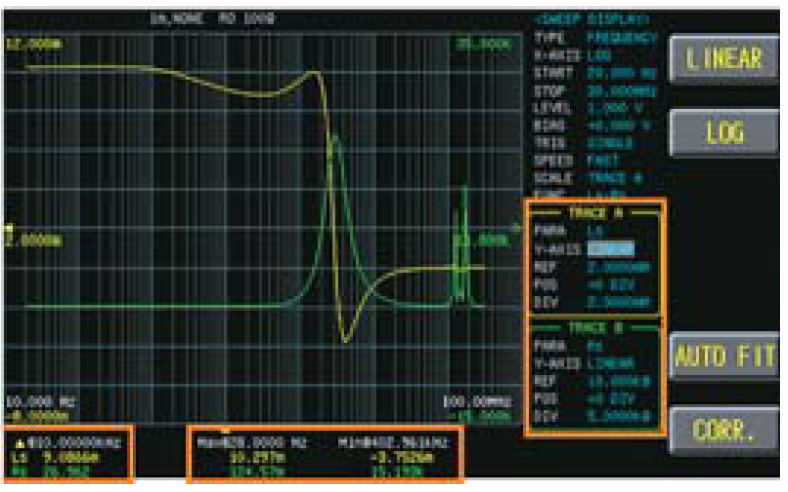Viewport: 788px width, 492px height.
Task: Select the sweep START frequency field
Action: pyautogui.click(x=622, y=73)
